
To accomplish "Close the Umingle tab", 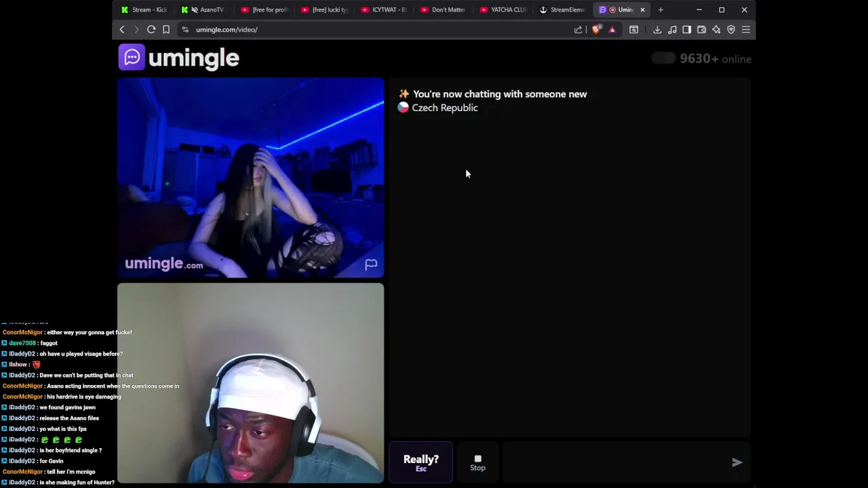I will pos(642,9).
